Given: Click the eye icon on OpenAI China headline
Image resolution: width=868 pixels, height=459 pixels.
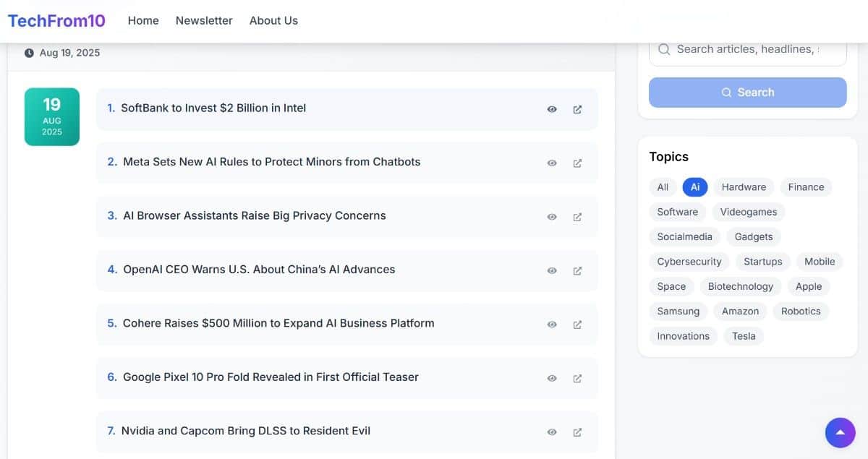Looking at the screenshot, I should (551, 270).
